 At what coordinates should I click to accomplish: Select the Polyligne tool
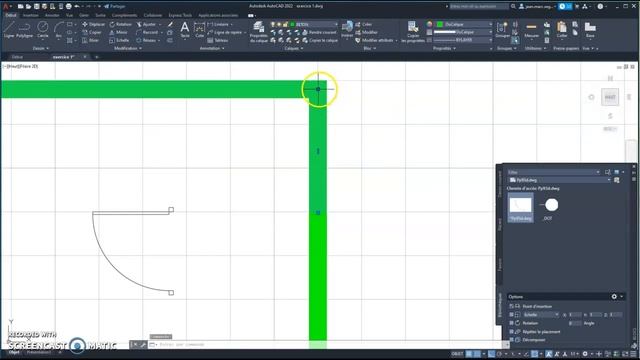24,30
